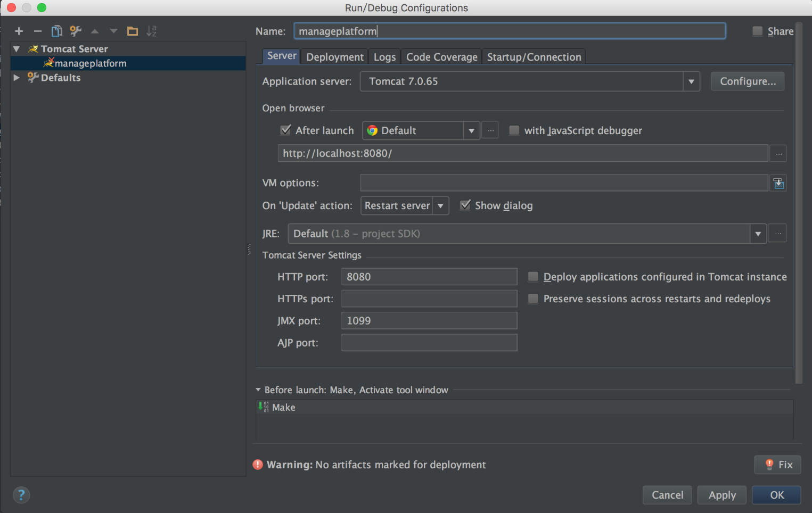Click the Tomcat Server group icon
This screenshot has height=513, width=812.
click(34, 49)
